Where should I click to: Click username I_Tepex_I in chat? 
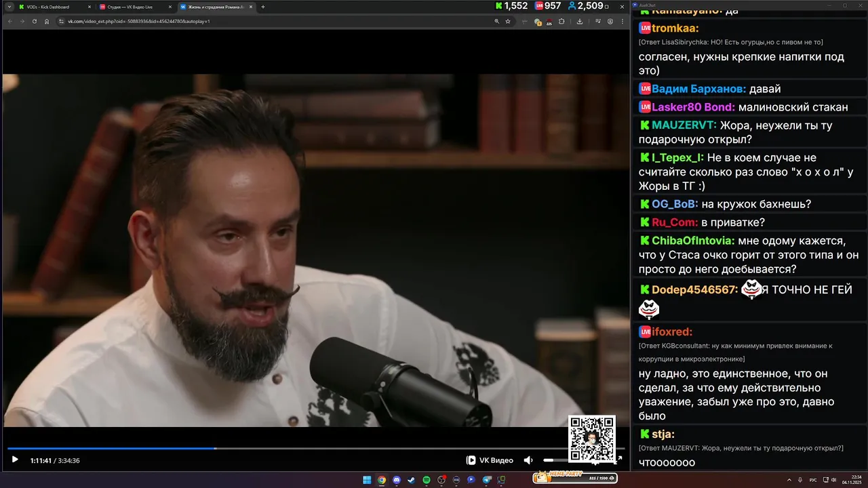[677, 157]
